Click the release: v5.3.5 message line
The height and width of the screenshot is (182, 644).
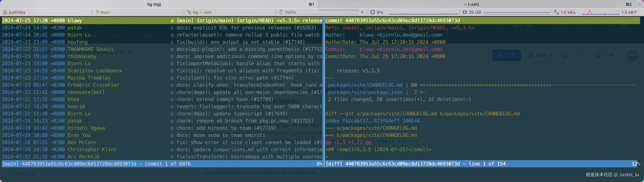coord(358,71)
